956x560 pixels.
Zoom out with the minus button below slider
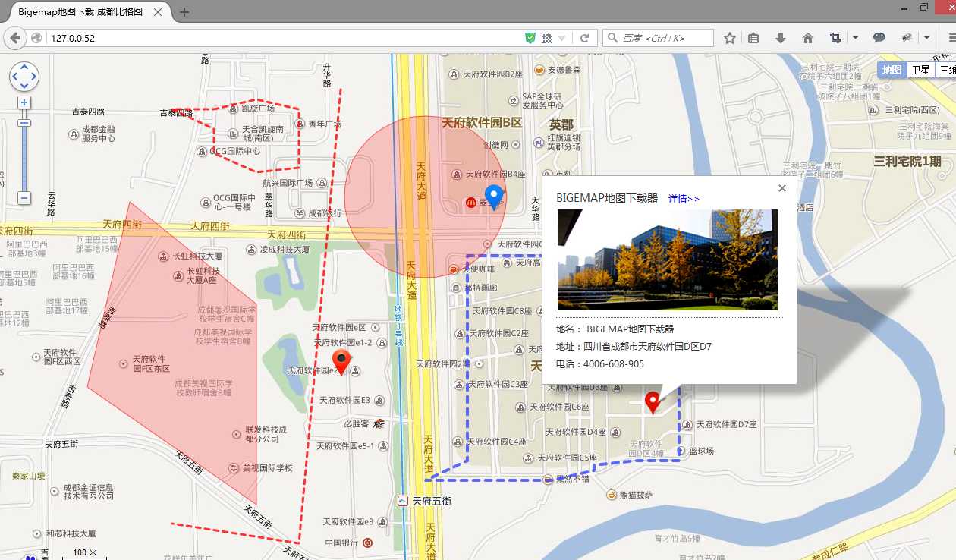coord(24,198)
